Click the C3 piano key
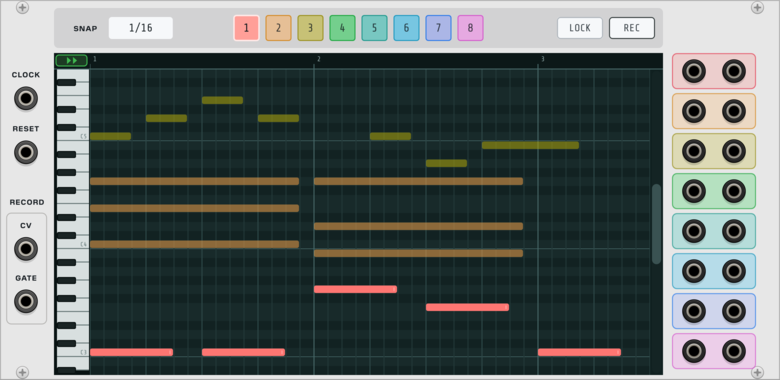The height and width of the screenshot is (380, 780). click(73, 352)
